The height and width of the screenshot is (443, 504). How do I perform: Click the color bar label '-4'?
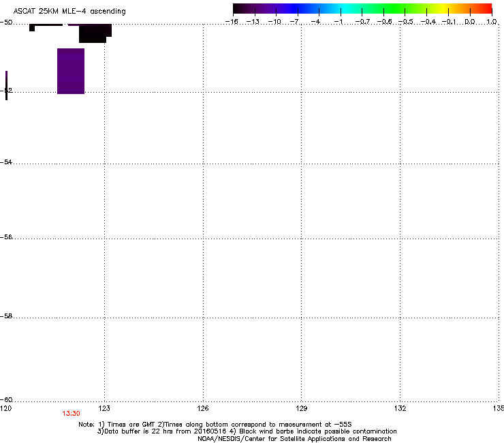(316, 22)
